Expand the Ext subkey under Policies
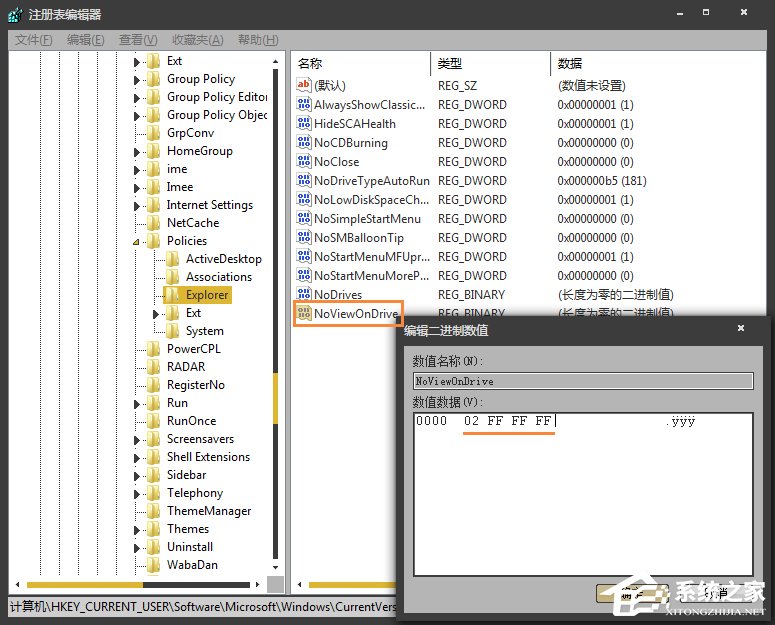Image resolution: width=775 pixels, height=625 pixels. [156, 314]
